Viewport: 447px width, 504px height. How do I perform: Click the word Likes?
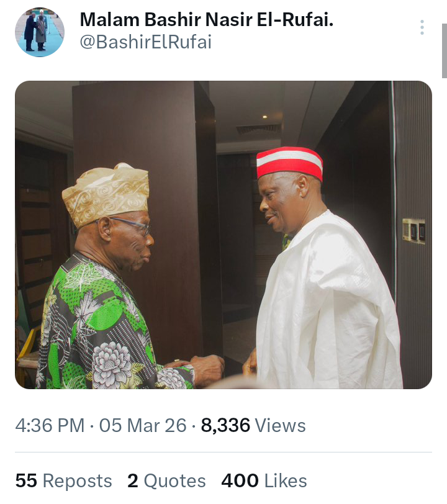pyautogui.click(x=286, y=480)
